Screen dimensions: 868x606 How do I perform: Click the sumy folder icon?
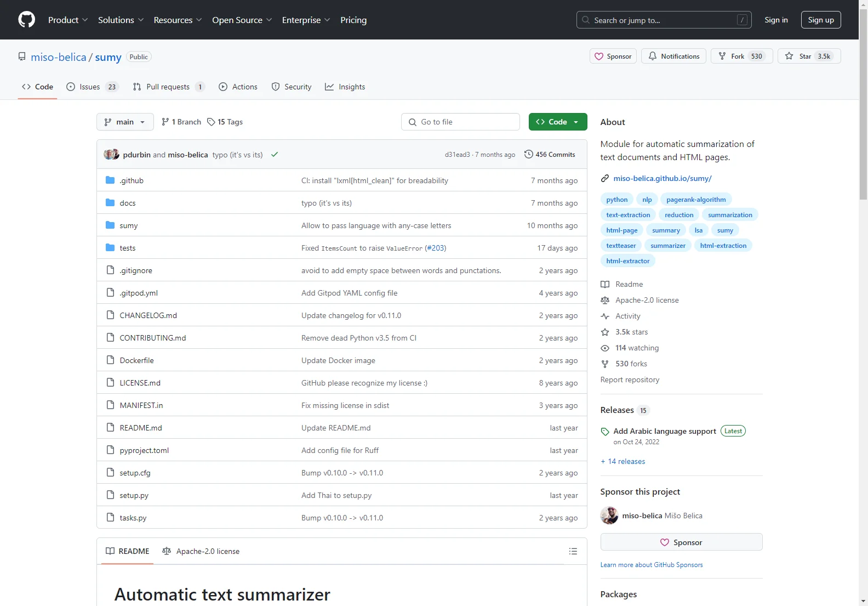[110, 225]
